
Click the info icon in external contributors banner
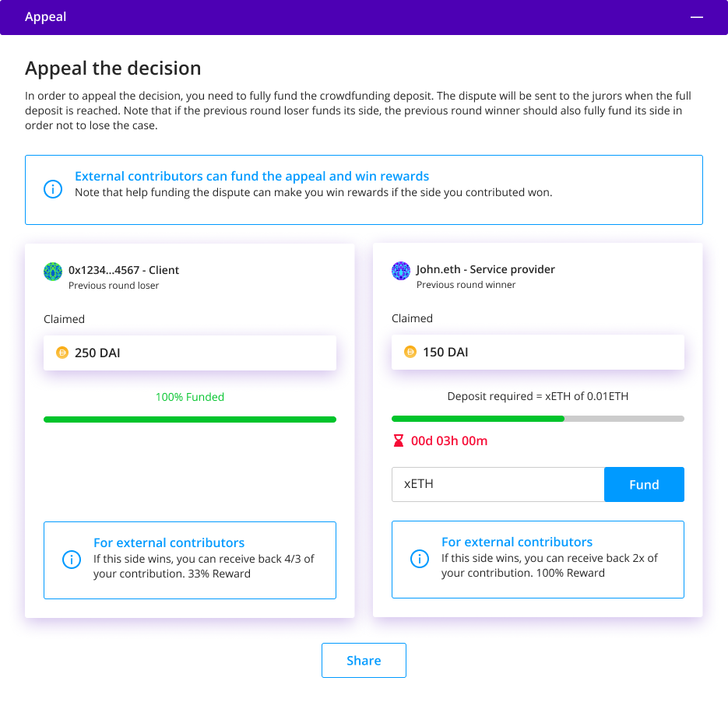coord(53,189)
